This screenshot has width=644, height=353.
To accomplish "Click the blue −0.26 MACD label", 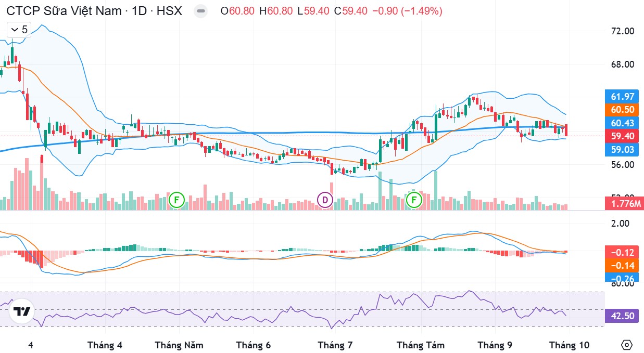I will click(x=622, y=277).
